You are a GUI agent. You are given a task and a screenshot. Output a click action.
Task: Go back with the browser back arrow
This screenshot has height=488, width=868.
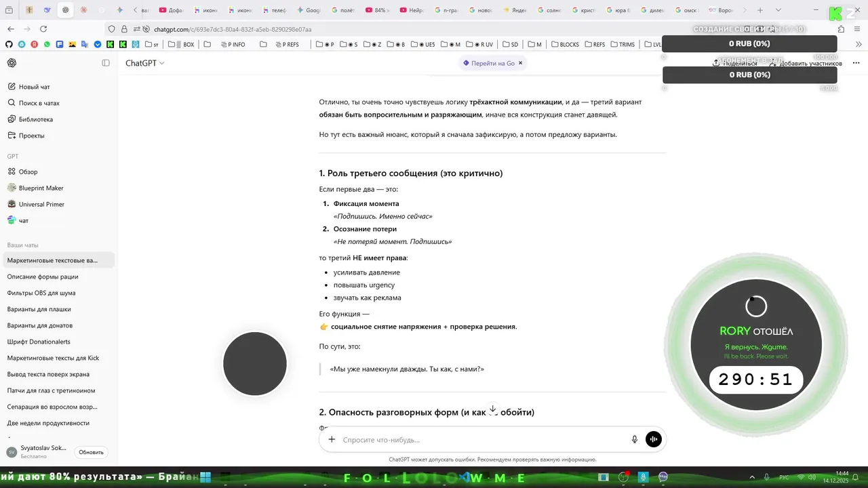coord(11,29)
